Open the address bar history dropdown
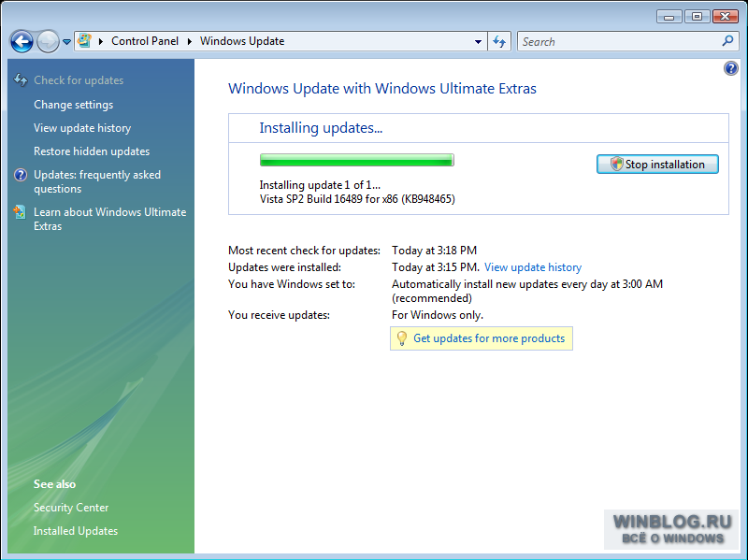Viewport: 748px width, 560px height. (478, 41)
